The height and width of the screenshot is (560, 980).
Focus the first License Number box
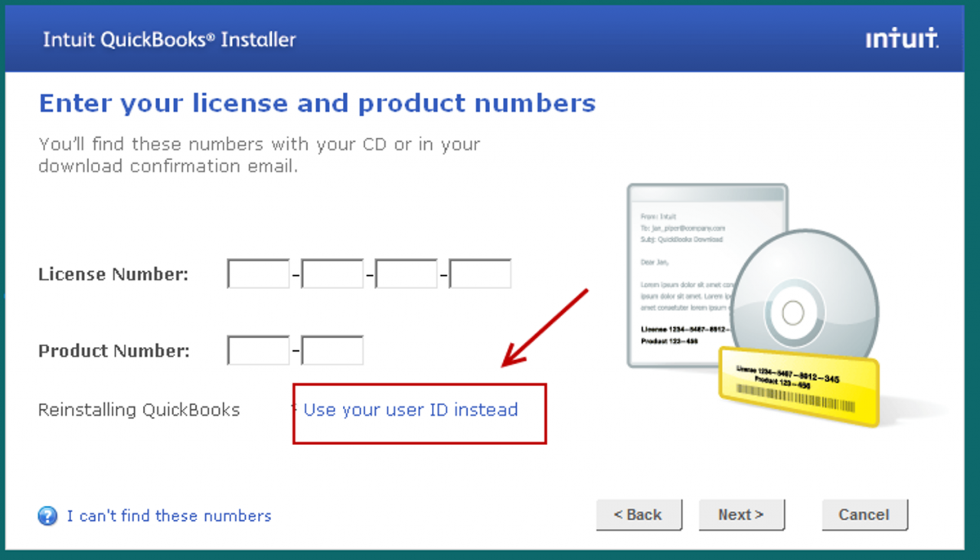[259, 274]
